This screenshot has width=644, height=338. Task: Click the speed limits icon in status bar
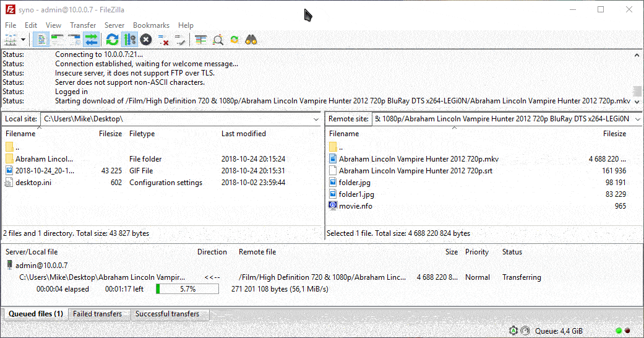525,331
